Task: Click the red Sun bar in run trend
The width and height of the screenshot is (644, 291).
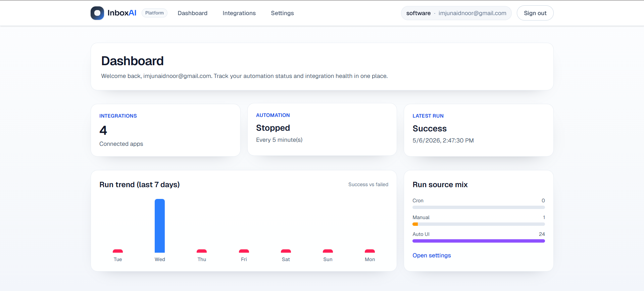Action: point(328,251)
